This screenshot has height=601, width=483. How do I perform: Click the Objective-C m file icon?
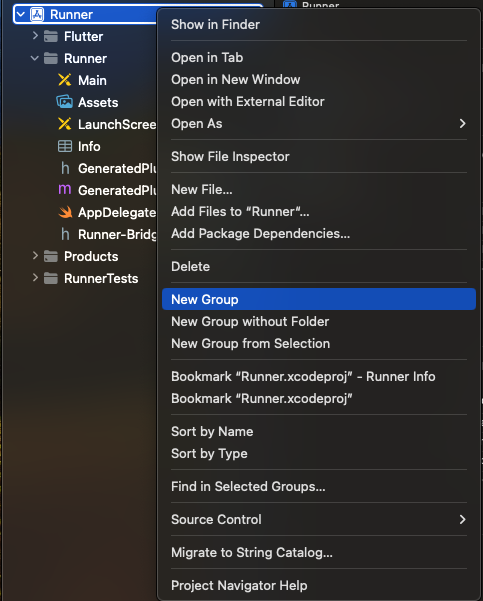tap(64, 190)
